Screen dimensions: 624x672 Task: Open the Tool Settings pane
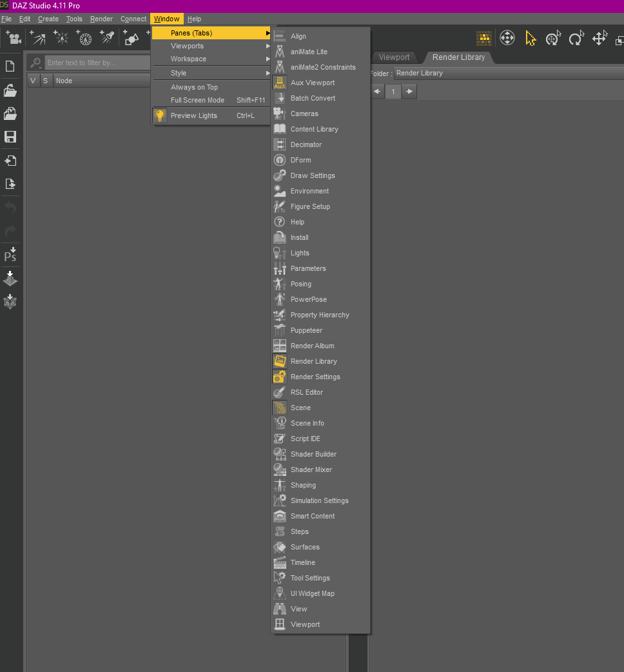pyautogui.click(x=321, y=578)
